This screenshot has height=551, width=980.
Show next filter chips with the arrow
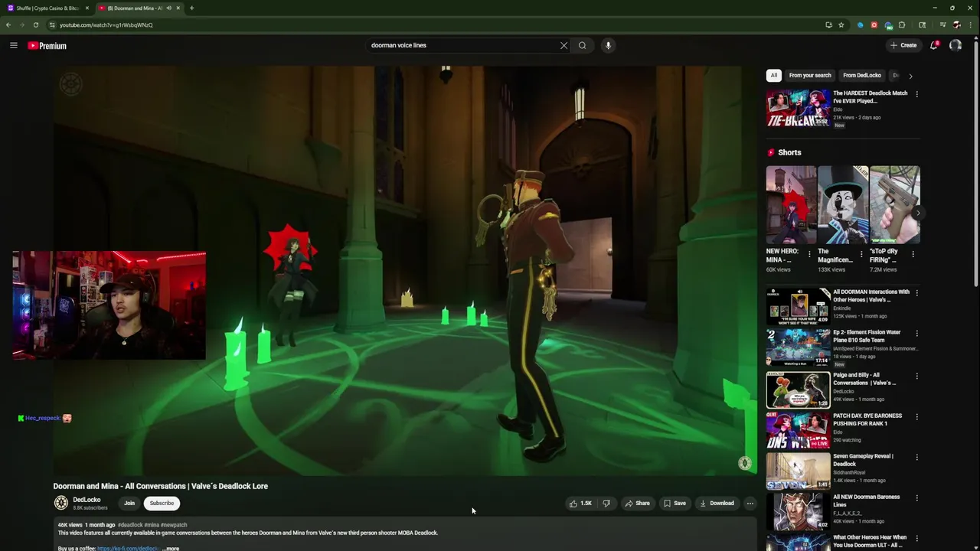[910, 76]
